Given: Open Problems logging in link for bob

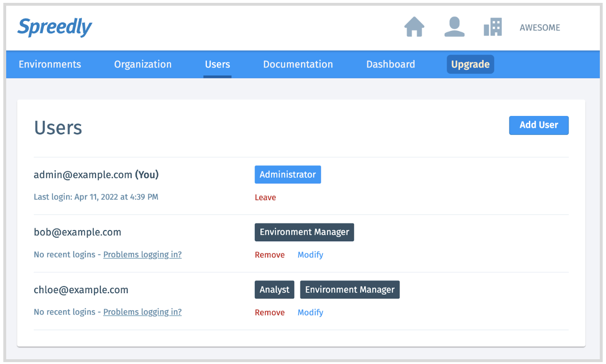Looking at the screenshot, I should [x=142, y=255].
